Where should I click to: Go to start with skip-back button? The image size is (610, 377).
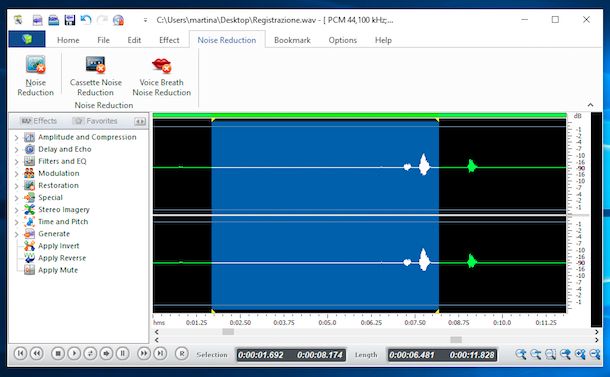point(20,354)
